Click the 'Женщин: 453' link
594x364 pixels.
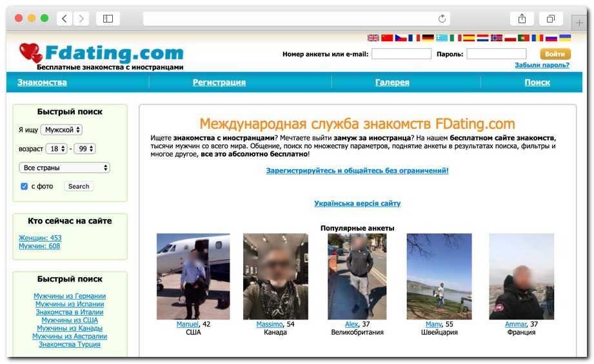(x=40, y=238)
